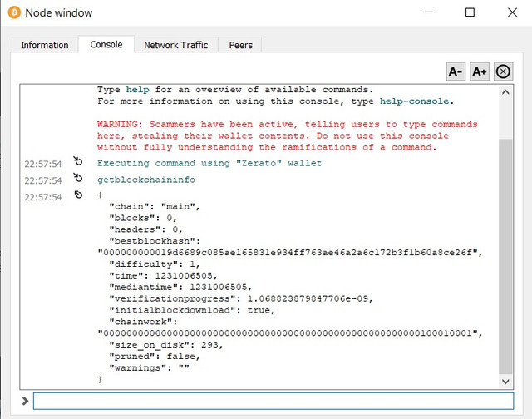Viewport: 532px width, 419px height.
Task: Click the "mediantime" line
Action: pos(180,288)
